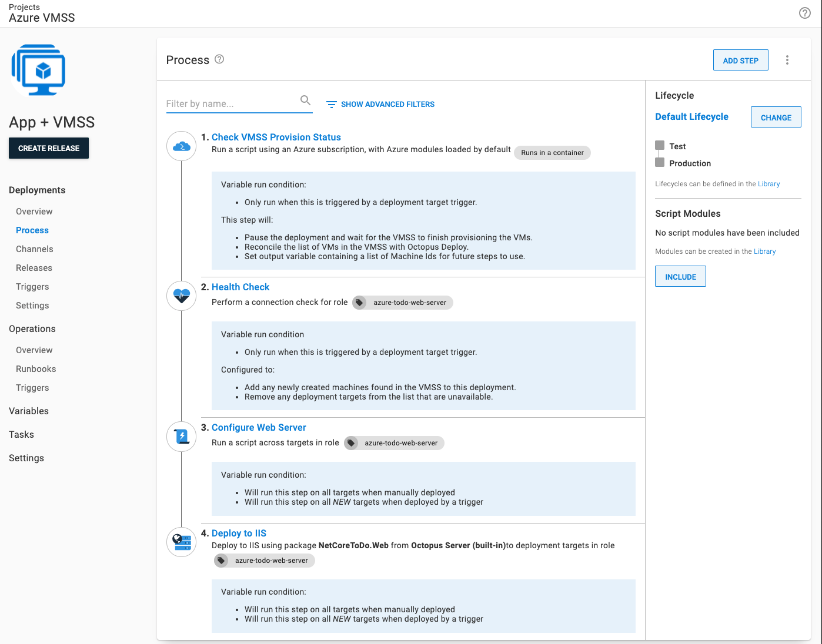
Task: Click the funnel icon next to Show Advanced Filters
Action: [x=331, y=103]
